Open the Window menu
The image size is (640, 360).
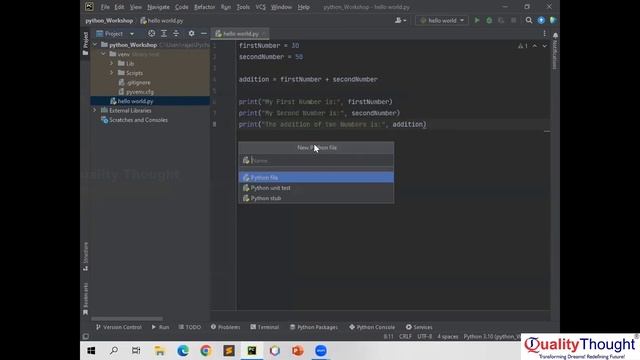pyautogui.click(x=281, y=7)
